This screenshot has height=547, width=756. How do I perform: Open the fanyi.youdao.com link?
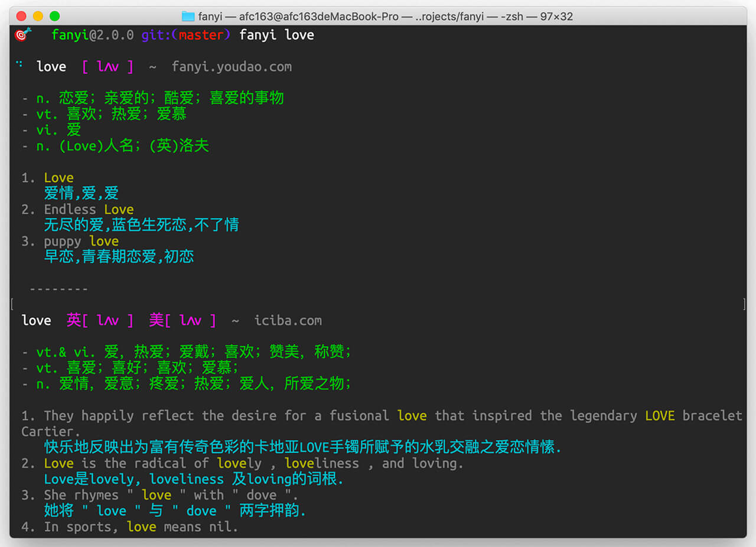coord(232,67)
